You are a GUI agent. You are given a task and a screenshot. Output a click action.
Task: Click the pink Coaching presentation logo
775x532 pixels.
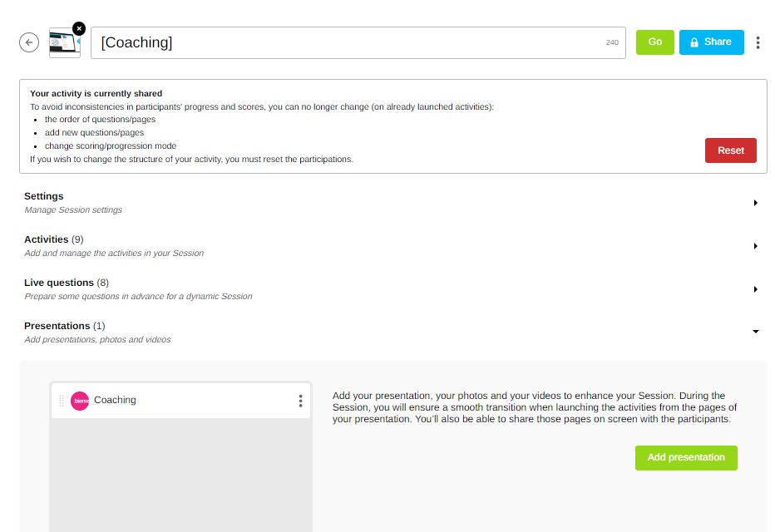[x=80, y=401]
